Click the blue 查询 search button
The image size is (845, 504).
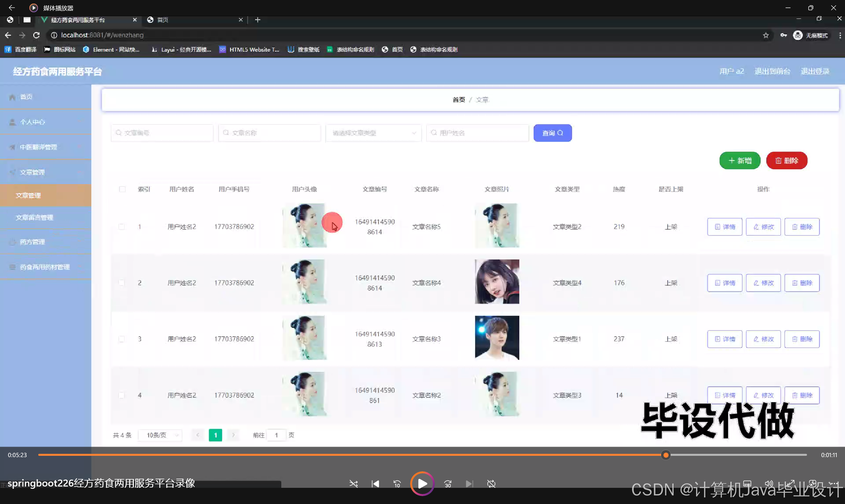click(x=552, y=133)
